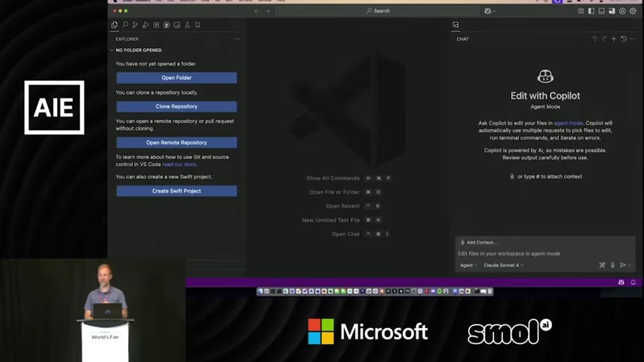Image resolution: width=644 pixels, height=362 pixels.
Task: Open the Claude Sonnet 4 model dropdown
Action: [x=504, y=265]
